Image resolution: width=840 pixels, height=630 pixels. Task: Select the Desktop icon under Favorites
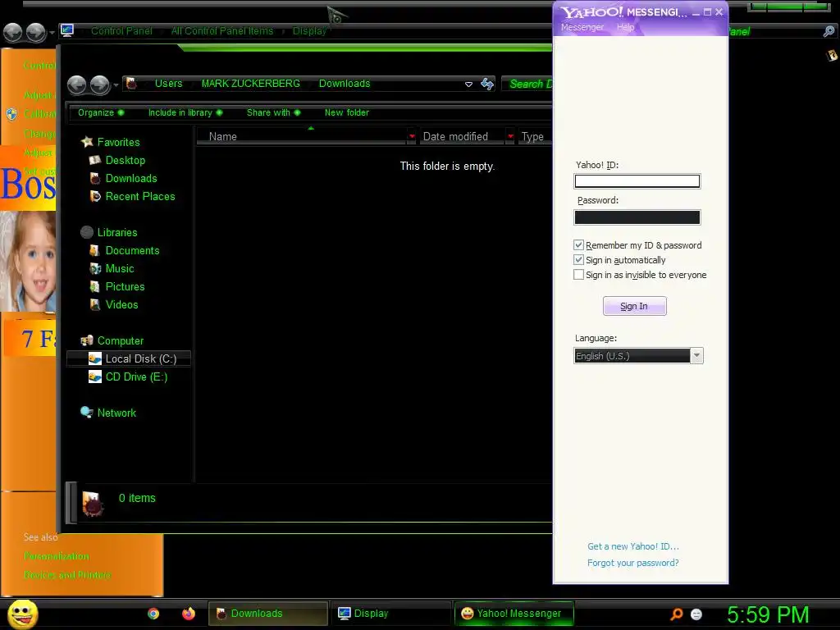tap(95, 160)
